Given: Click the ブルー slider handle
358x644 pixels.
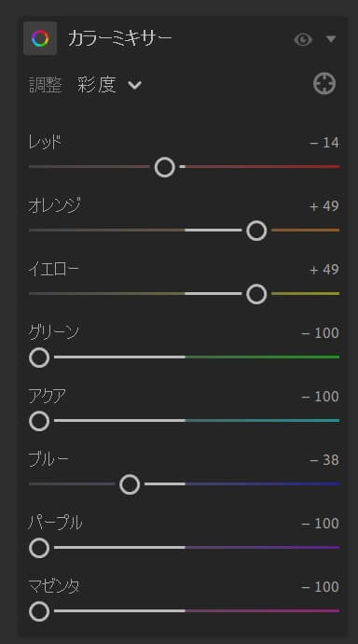Looking at the screenshot, I should point(130,484).
